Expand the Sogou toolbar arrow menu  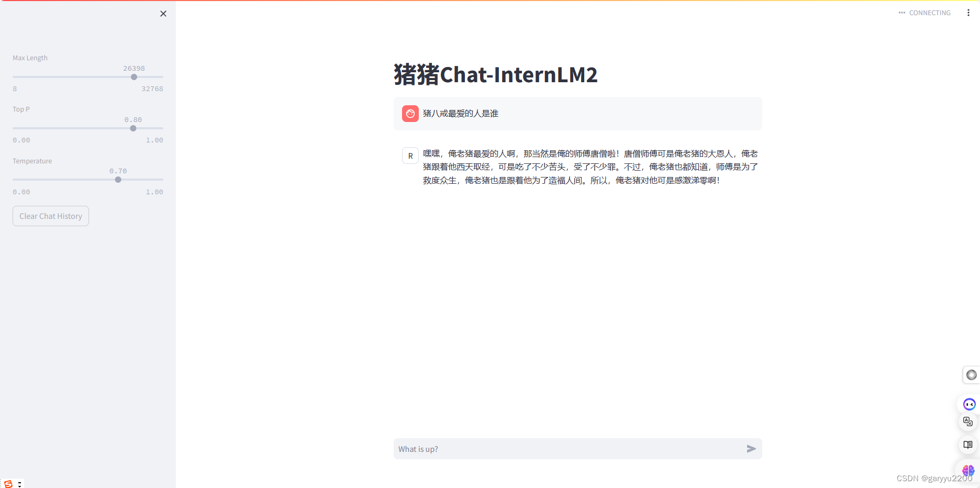19,484
